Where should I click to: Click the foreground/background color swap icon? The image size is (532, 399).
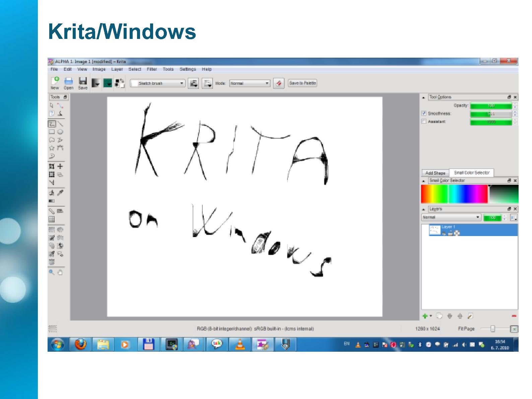click(x=120, y=83)
